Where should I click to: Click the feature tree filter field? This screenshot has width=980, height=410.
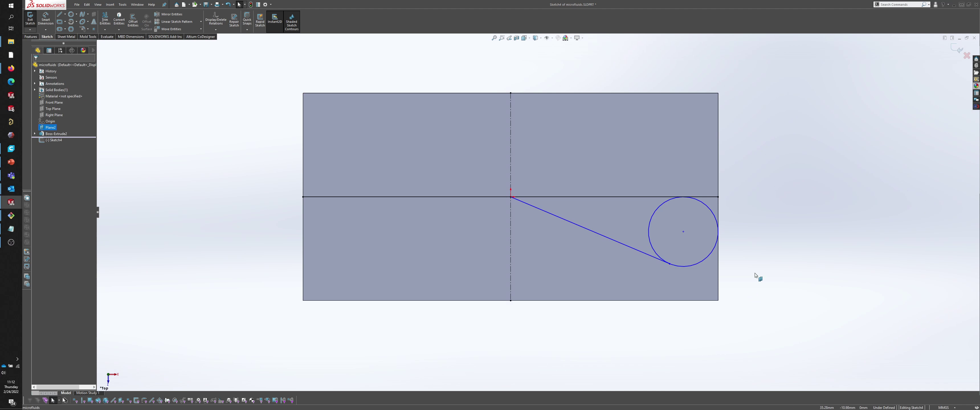pos(64,58)
